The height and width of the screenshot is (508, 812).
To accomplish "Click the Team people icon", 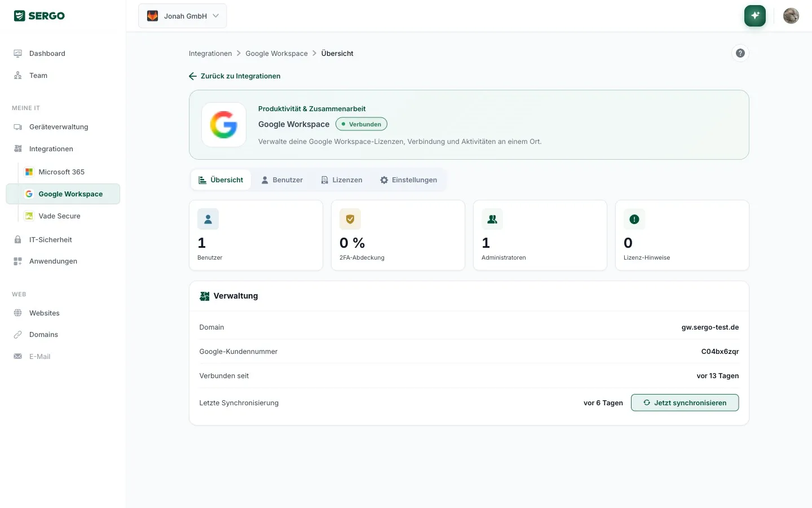I will [18, 76].
